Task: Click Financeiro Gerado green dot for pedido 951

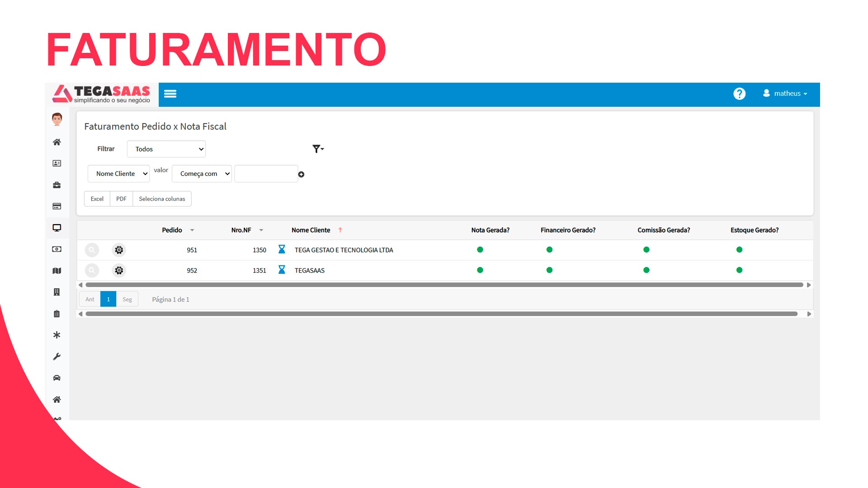Action: pyautogui.click(x=549, y=249)
